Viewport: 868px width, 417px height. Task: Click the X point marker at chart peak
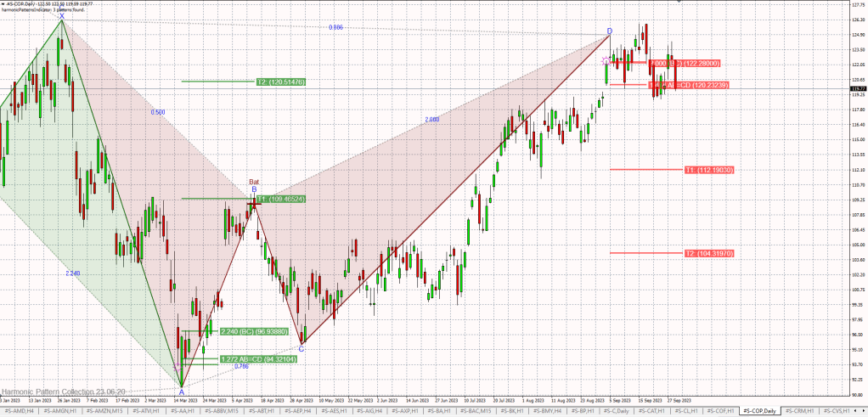point(62,16)
